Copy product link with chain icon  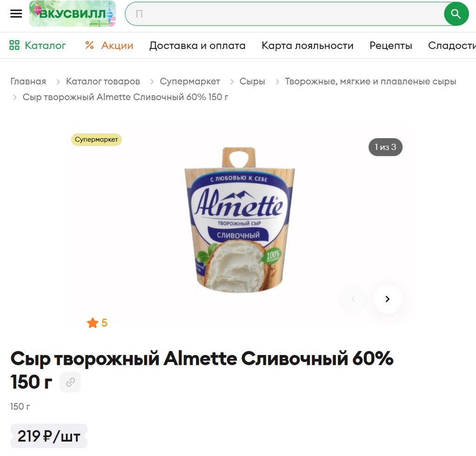(71, 382)
